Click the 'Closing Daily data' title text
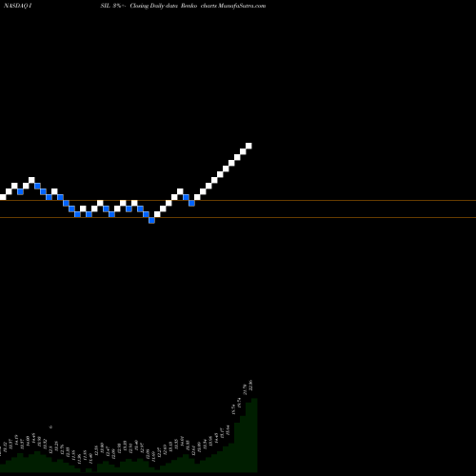The height and width of the screenshot is (476, 476). click(x=154, y=6)
